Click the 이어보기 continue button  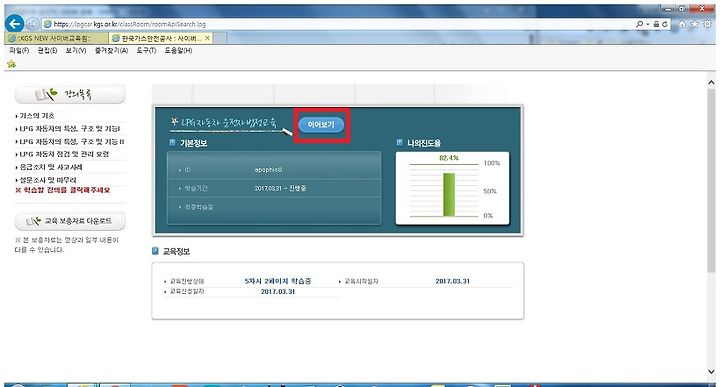coord(321,124)
